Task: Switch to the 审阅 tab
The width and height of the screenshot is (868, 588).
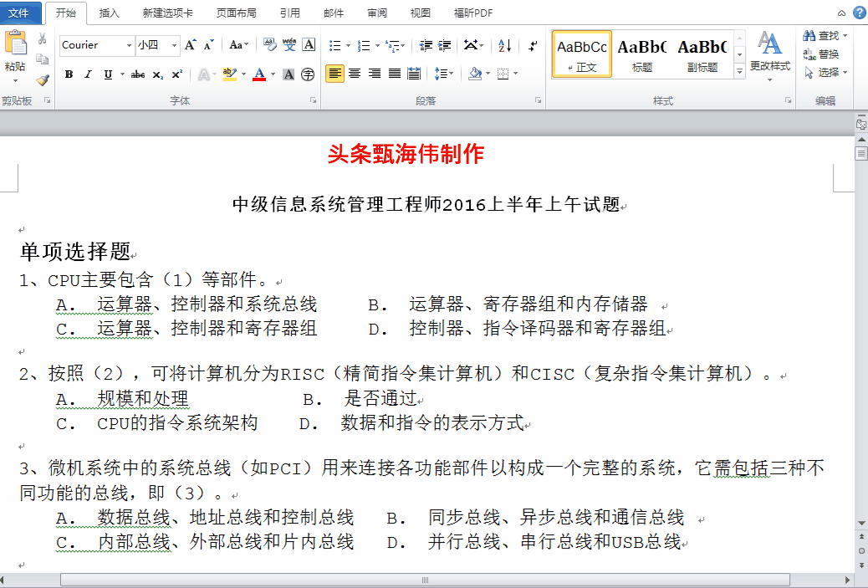Action: click(x=377, y=13)
